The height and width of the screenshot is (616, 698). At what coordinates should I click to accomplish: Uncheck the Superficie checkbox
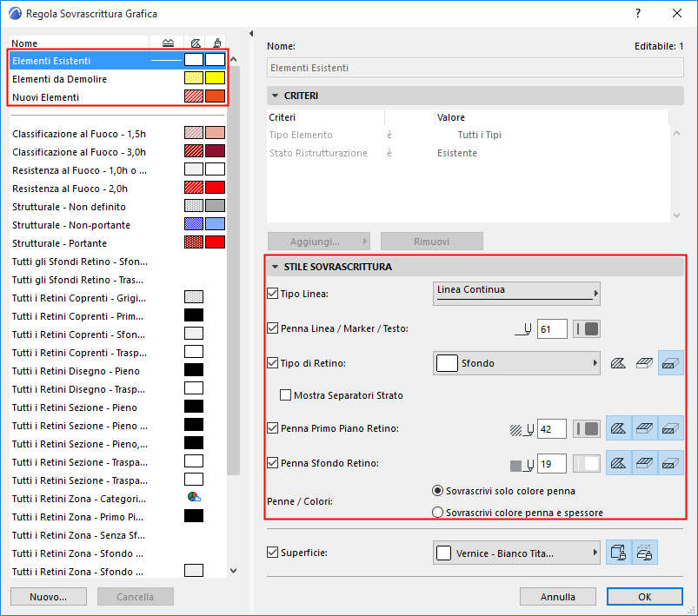pyautogui.click(x=272, y=553)
